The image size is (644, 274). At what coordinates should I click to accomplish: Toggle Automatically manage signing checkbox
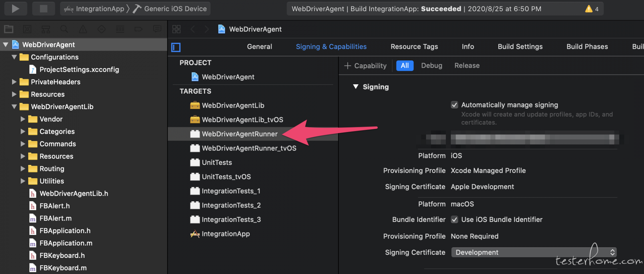point(454,105)
